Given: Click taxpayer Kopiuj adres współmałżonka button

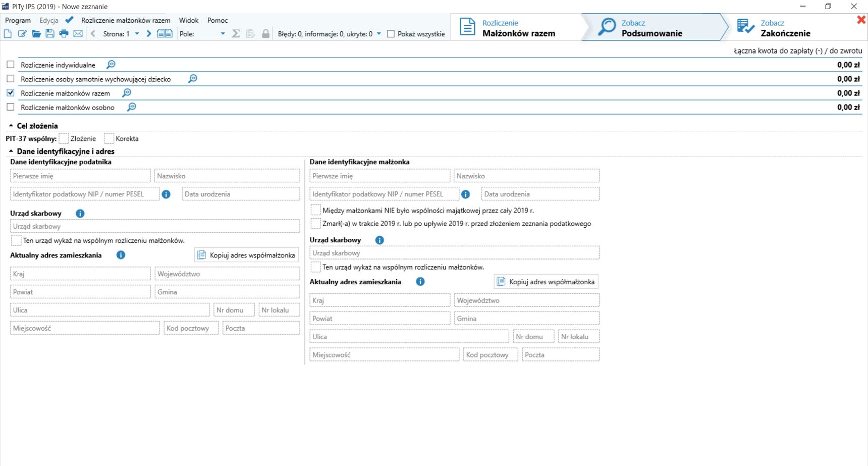Looking at the screenshot, I should [247, 255].
